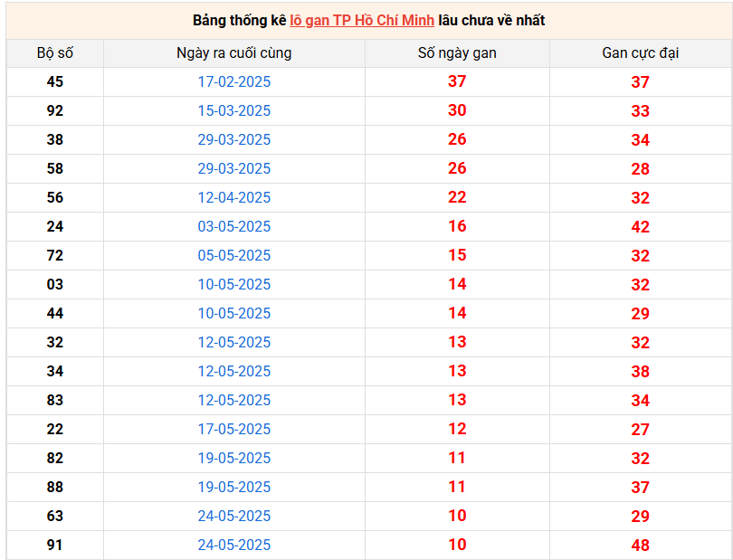The image size is (733, 560).
Task: Click date 03-05-2025 for number 24
Action: point(234,226)
